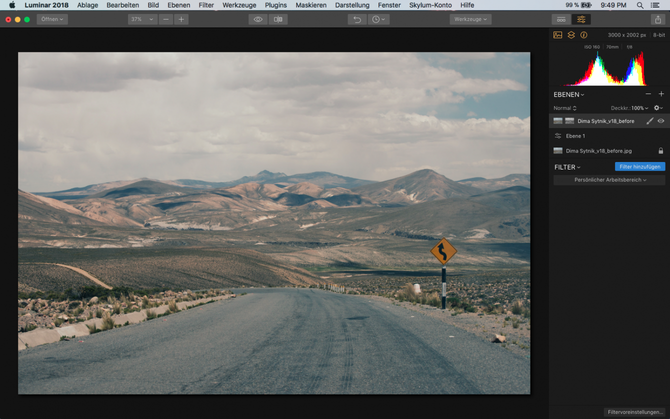Image resolution: width=670 pixels, height=419 pixels.
Task: Open the Fenster menu
Action: point(389,5)
